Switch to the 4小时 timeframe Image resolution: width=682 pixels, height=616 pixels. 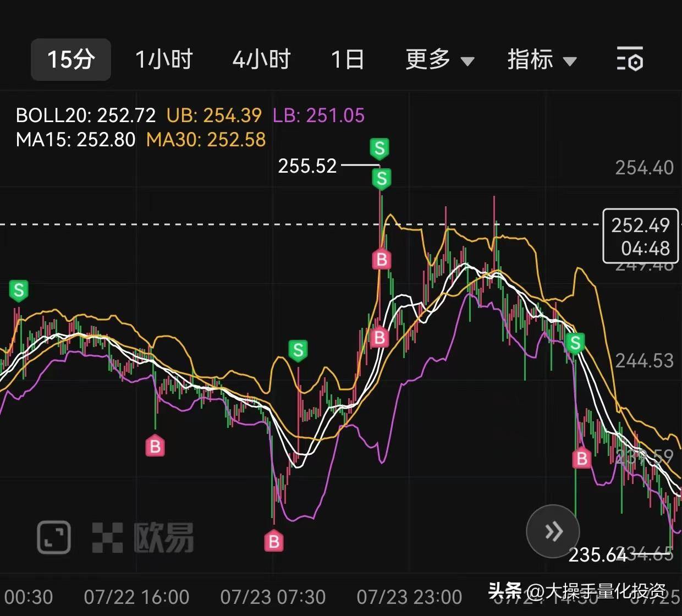261,59
